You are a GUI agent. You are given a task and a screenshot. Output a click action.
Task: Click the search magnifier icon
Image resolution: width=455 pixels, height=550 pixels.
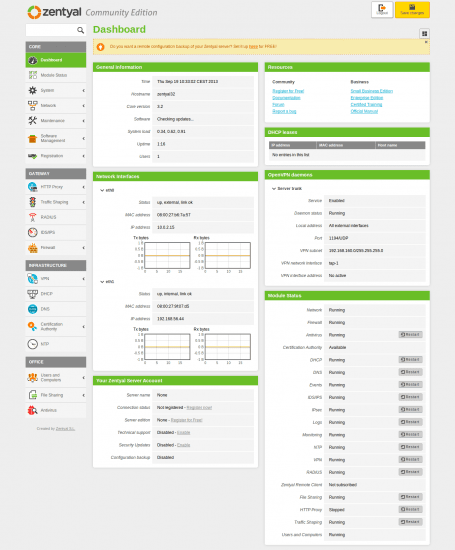pyautogui.click(x=80, y=30)
